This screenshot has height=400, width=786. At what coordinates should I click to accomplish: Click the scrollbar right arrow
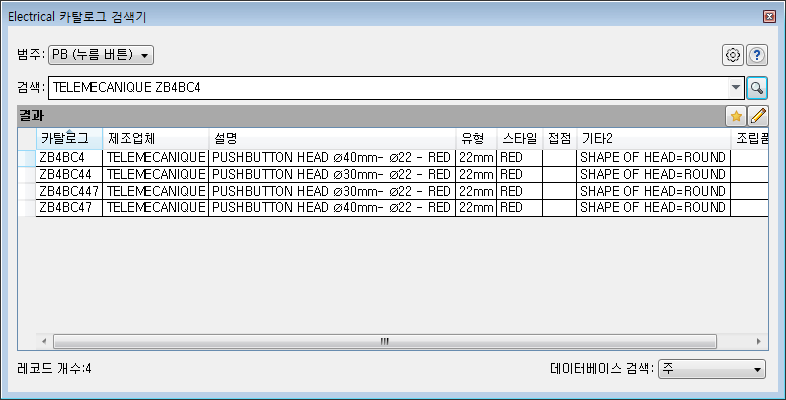coord(758,341)
